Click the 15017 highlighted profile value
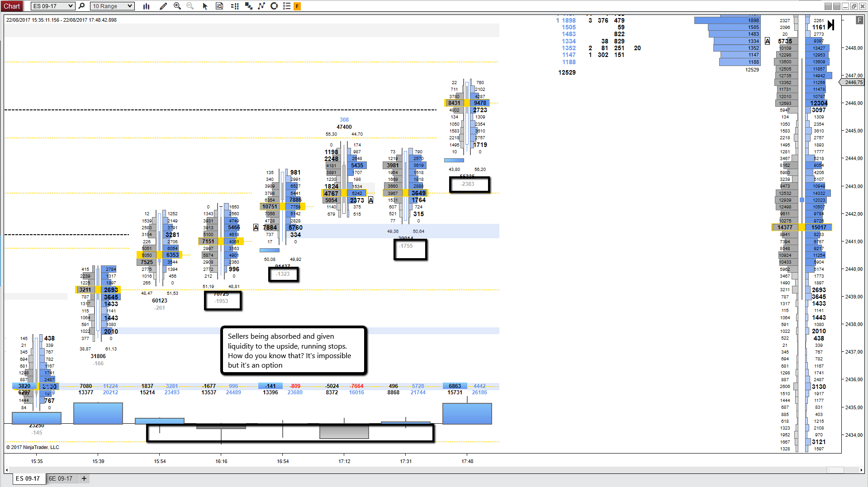 tap(819, 227)
